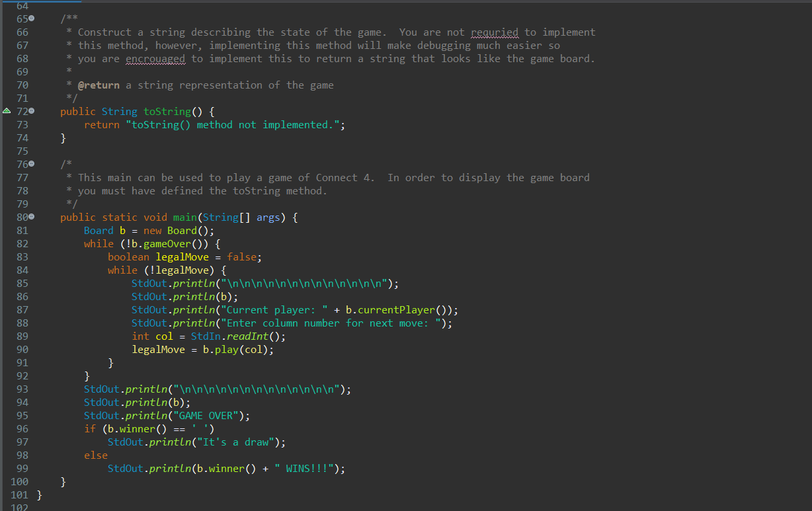Click the blue change marker at editor top
Screen dimensions: 812x511
[41, 3]
